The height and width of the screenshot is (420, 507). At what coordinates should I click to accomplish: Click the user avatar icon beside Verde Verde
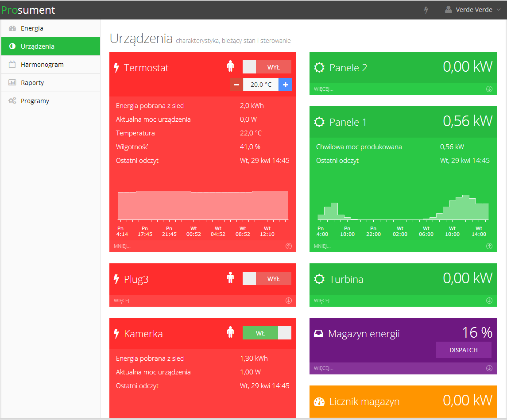pyautogui.click(x=448, y=10)
